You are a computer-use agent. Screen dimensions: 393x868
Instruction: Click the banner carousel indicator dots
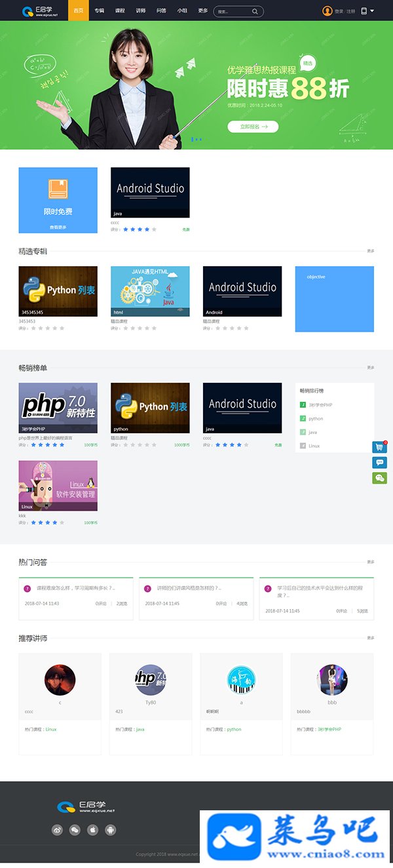pos(196,139)
